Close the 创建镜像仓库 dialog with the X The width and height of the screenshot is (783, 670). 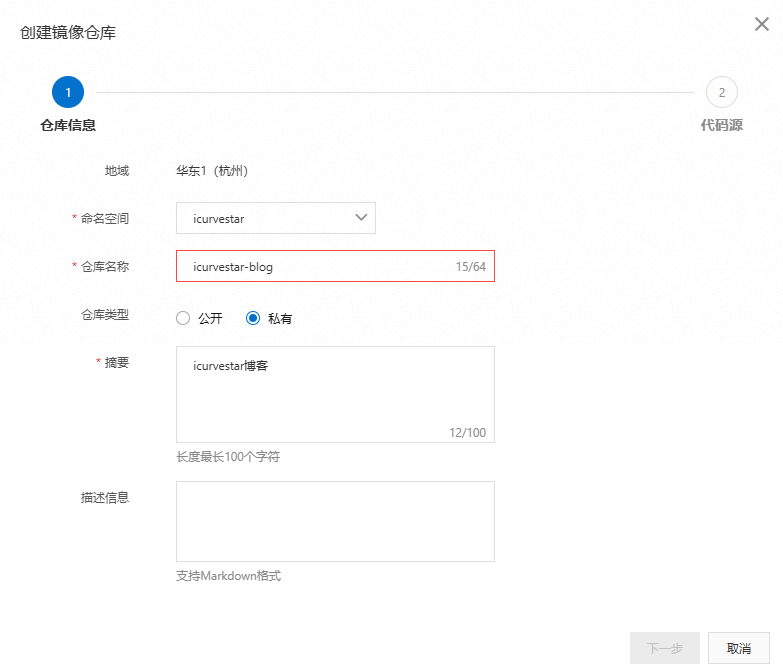pos(762,25)
